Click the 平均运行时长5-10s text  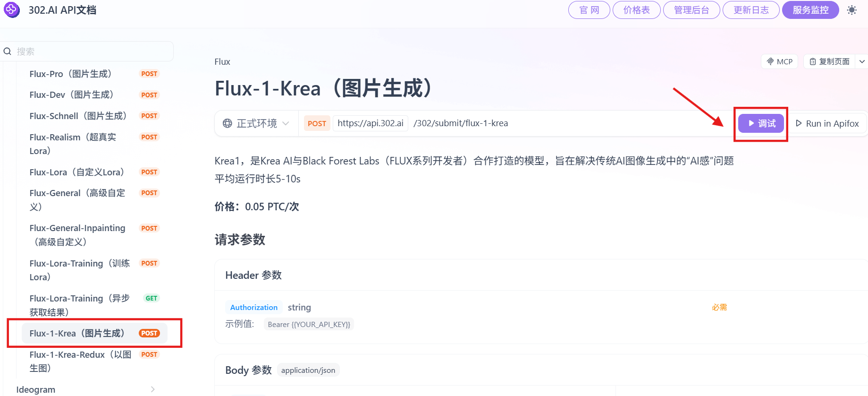click(x=258, y=179)
